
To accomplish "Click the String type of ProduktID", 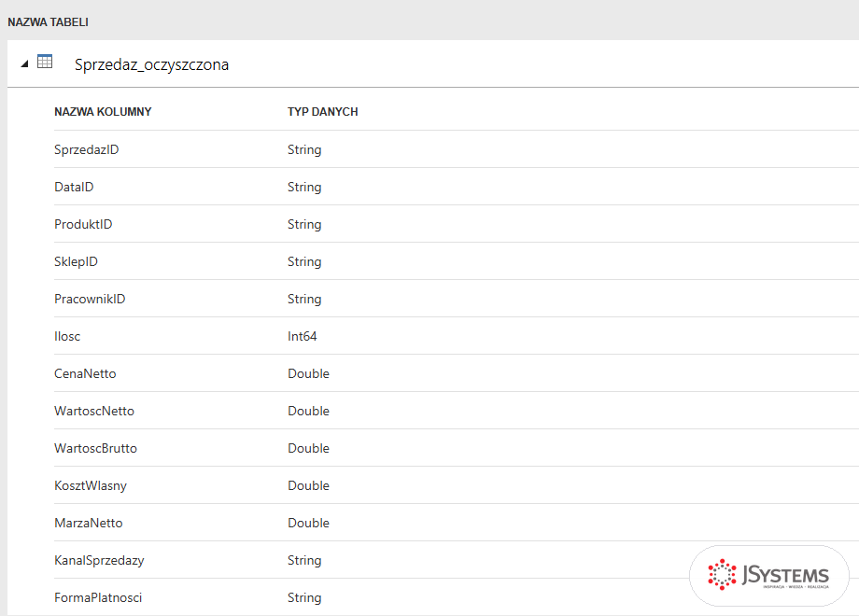I will pyautogui.click(x=304, y=225).
